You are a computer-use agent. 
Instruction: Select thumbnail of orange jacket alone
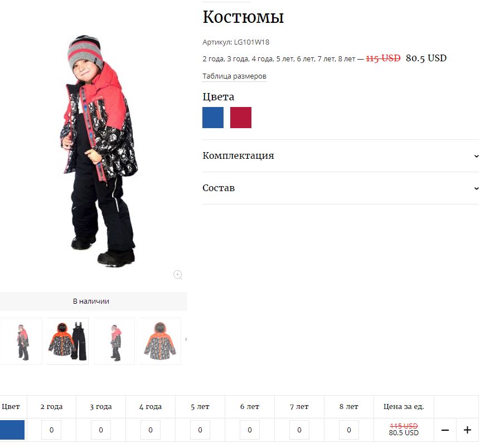(x=161, y=341)
